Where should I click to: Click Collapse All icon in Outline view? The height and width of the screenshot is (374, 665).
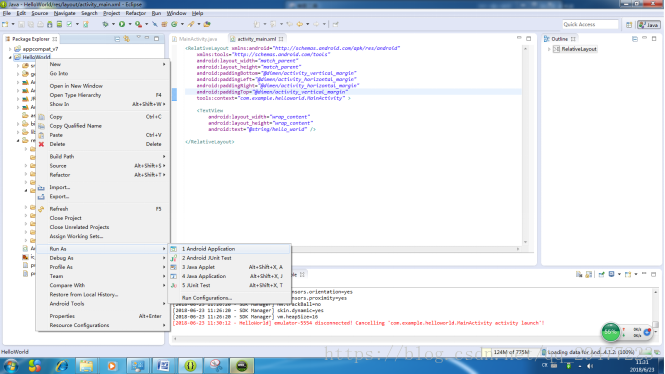point(635,39)
